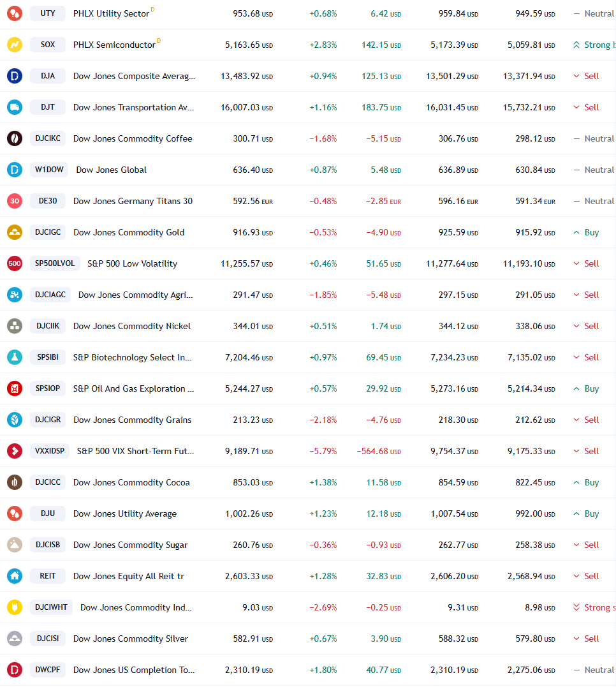Image resolution: width=616 pixels, height=687 pixels.
Task: Select the DJCIKC ticker badge
Action: 48,138
